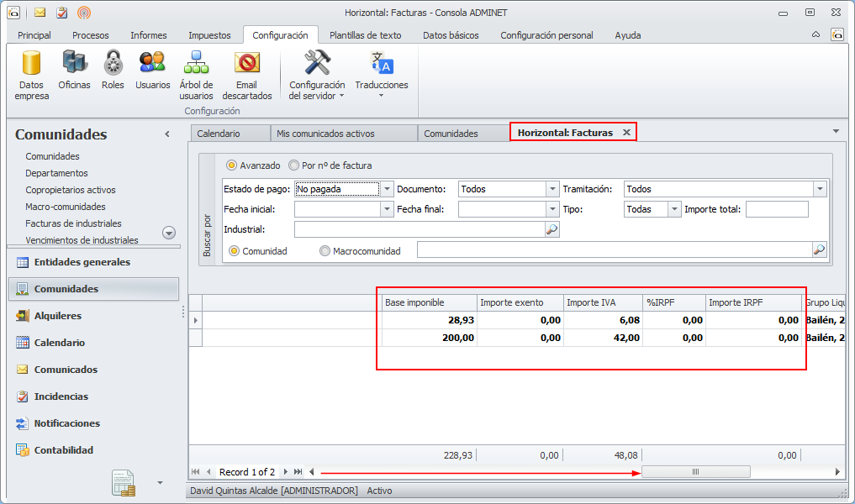
Task: Select Por nº de factura option
Action: (x=294, y=165)
